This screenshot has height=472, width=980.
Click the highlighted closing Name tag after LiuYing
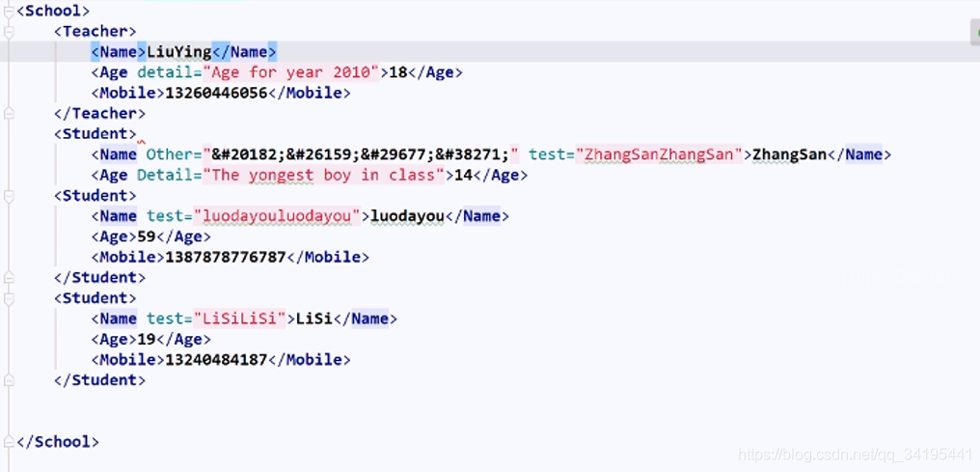(245, 52)
